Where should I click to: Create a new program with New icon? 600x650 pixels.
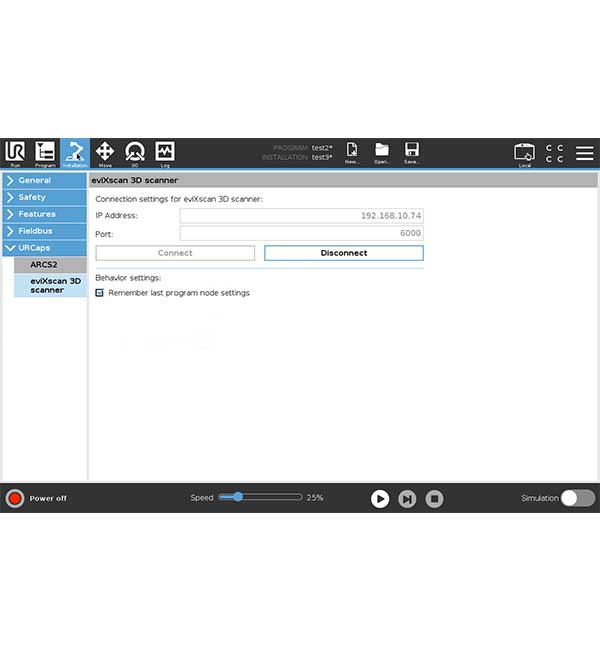(352, 153)
